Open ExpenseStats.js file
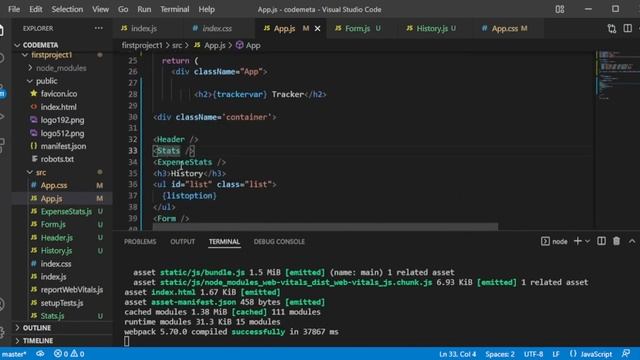Viewport: 640px width, 360px height. click(66, 211)
